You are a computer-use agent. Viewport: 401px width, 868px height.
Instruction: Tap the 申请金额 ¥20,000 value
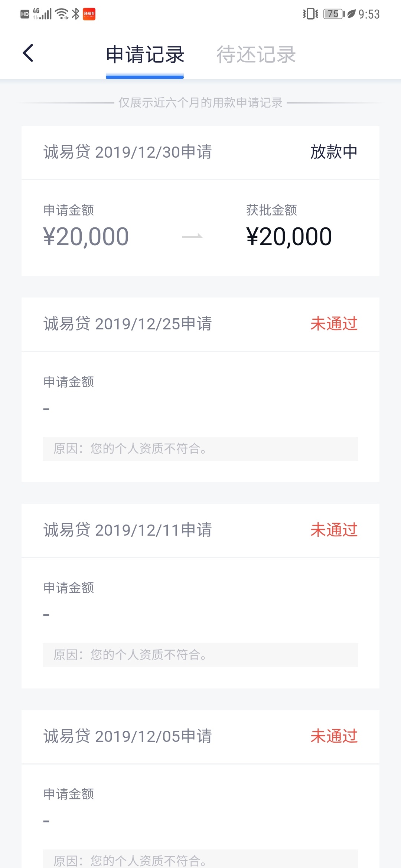tap(86, 237)
